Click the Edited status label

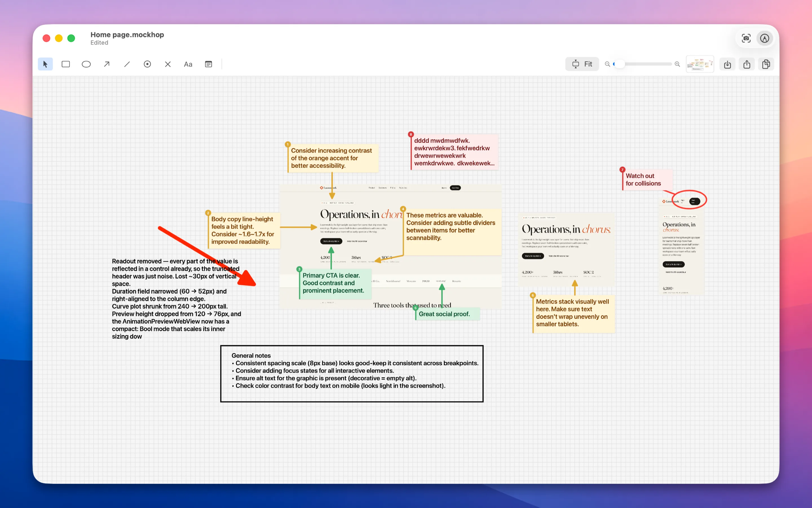(x=99, y=43)
